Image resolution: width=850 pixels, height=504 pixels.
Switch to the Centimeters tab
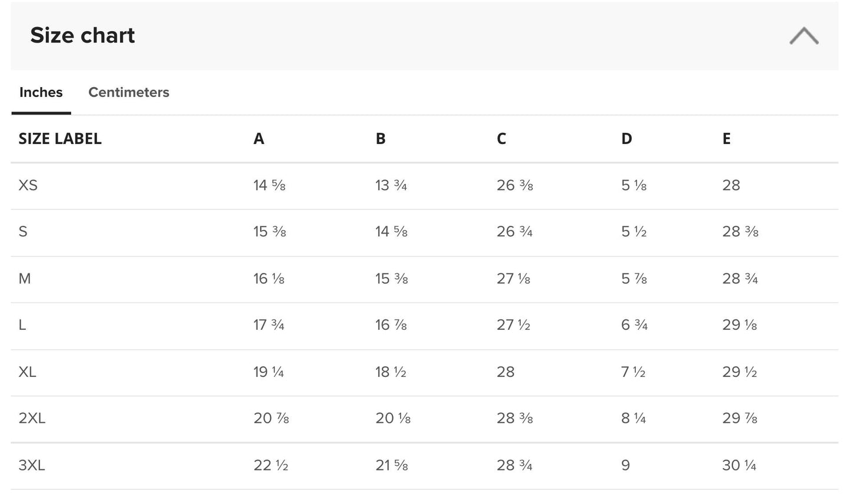[128, 92]
